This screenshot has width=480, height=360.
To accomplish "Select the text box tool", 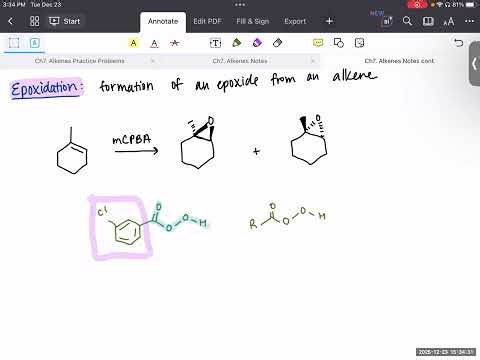I will pos(215,43).
